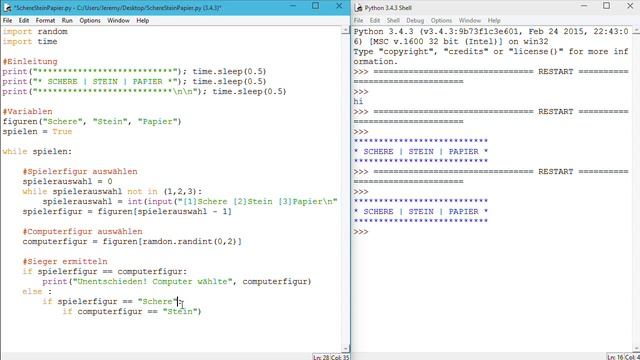Open Options menu in Python Shell
The width and height of the screenshot is (640, 360).
441,20
